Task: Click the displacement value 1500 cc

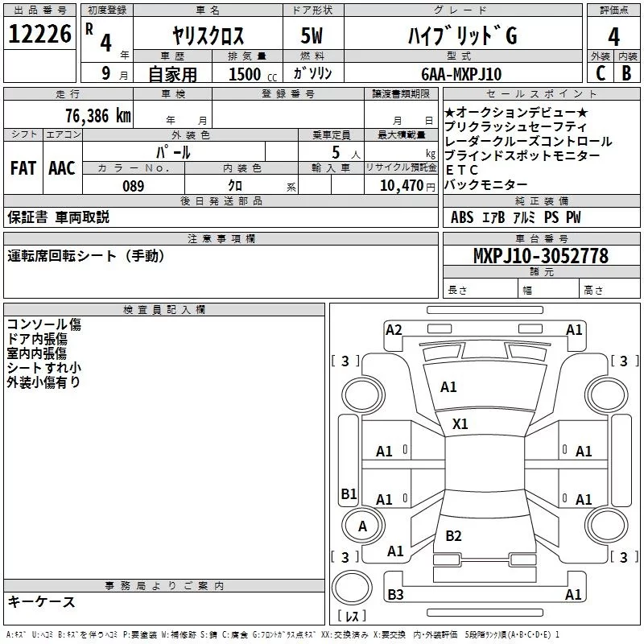Action: (x=253, y=74)
